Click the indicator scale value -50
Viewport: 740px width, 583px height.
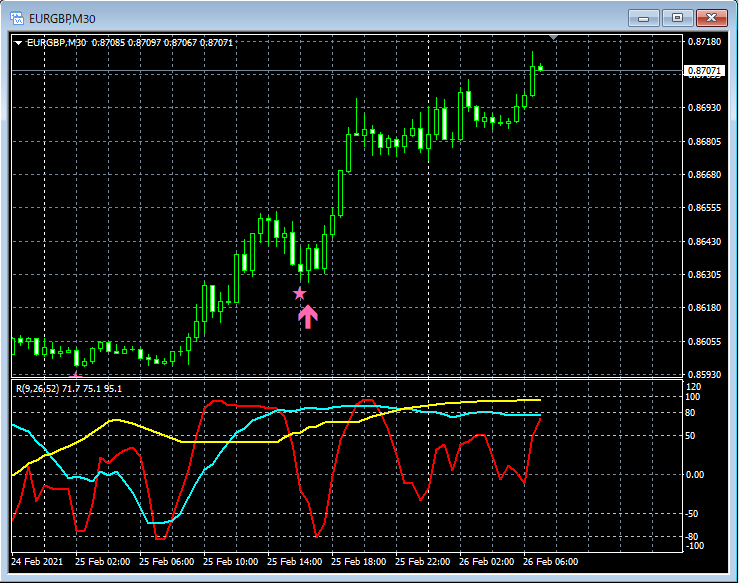click(692, 514)
